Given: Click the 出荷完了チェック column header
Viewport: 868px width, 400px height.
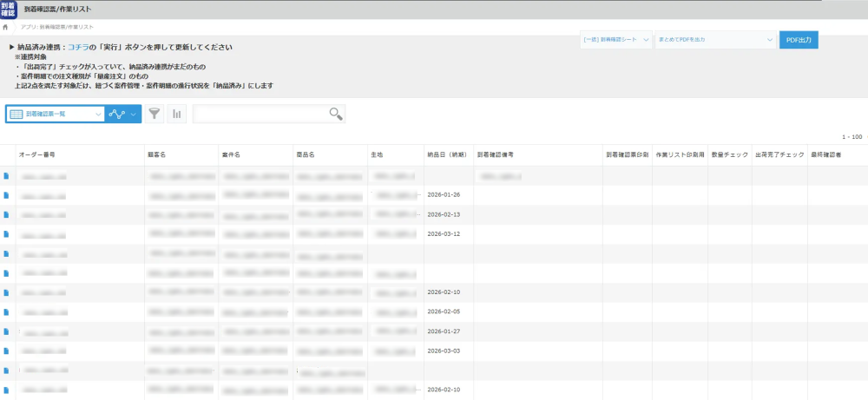Looking at the screenshot, I should click(x=779, y=155).
